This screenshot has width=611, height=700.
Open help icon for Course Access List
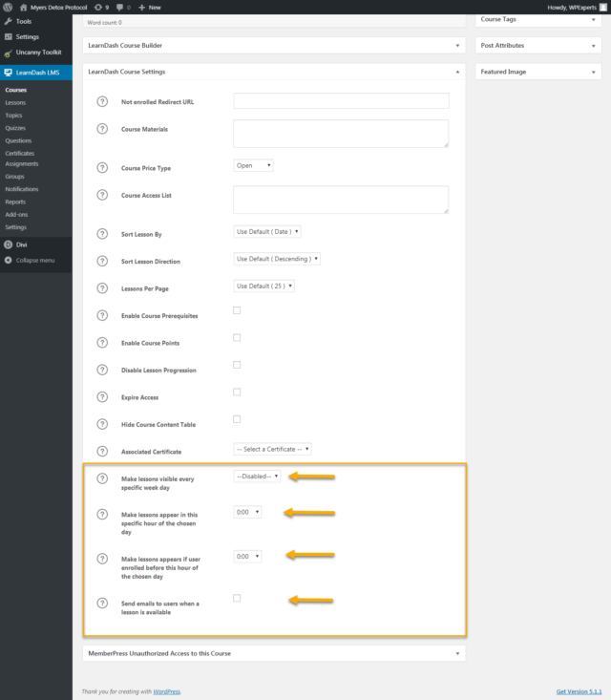click(102, 195)
